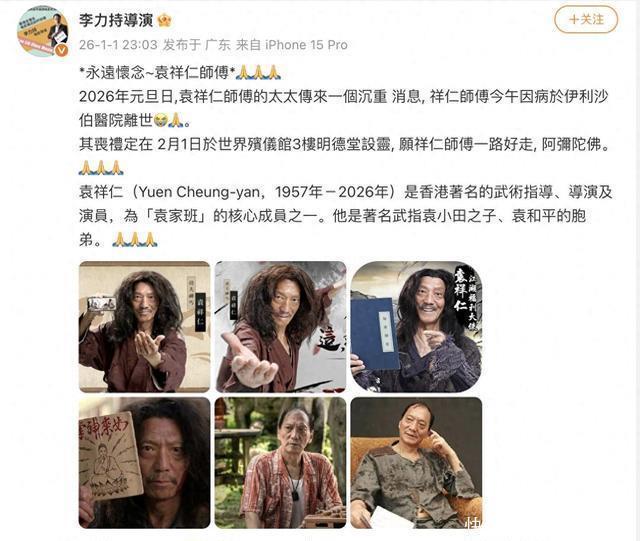The image size is (640, 541).
Task: Open third photo with blue book
Action: [x=416, y=327]
